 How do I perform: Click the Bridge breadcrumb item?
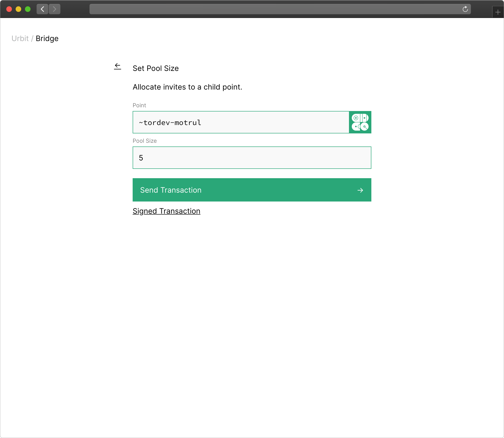point(47,38)
